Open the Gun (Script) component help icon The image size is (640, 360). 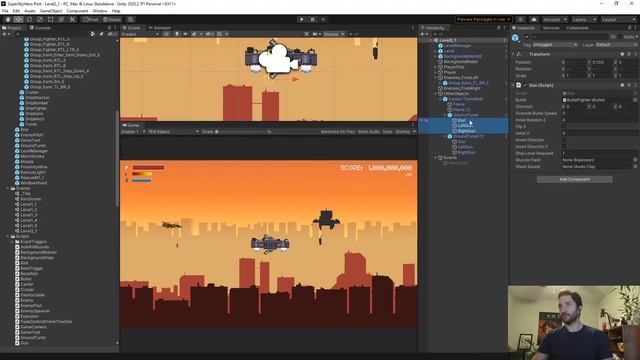click(x=622, y=85)
